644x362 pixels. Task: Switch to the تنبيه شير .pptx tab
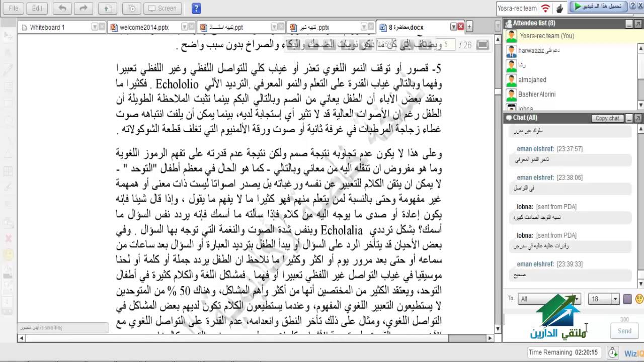click(x=331, y=27)
